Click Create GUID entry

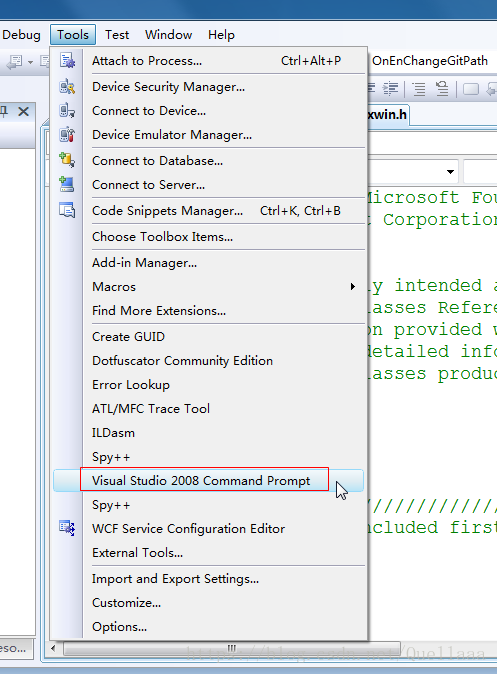coord(209,336)
